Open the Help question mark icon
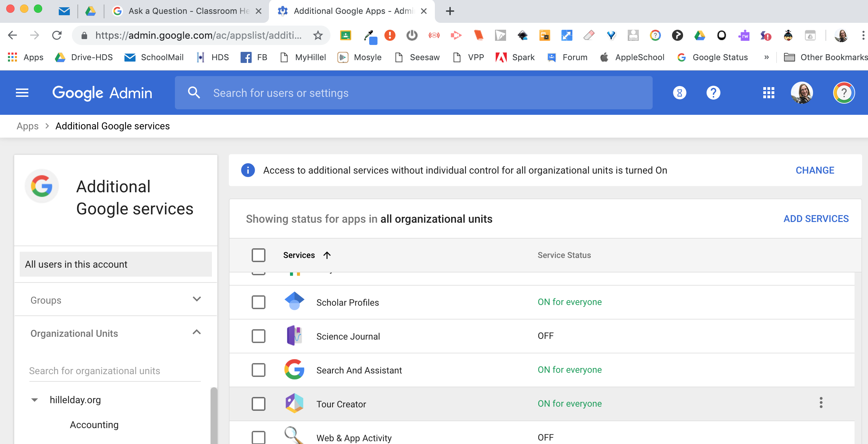This screenshot has width=868, height=444. [x=713, y=93]
